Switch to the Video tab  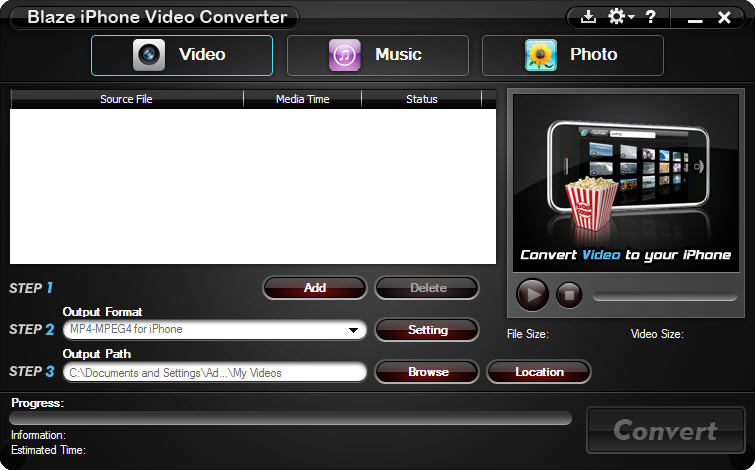(x=182, y=55)
